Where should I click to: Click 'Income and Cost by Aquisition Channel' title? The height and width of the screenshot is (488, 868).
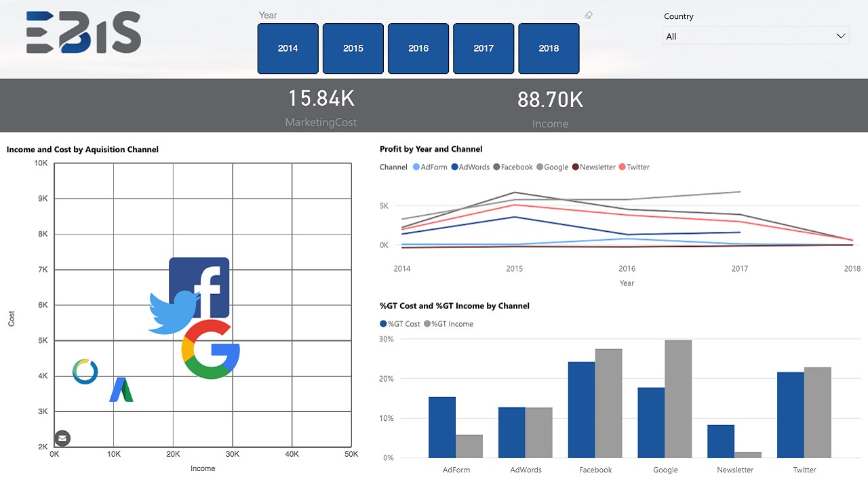click(x=83, y=149)
